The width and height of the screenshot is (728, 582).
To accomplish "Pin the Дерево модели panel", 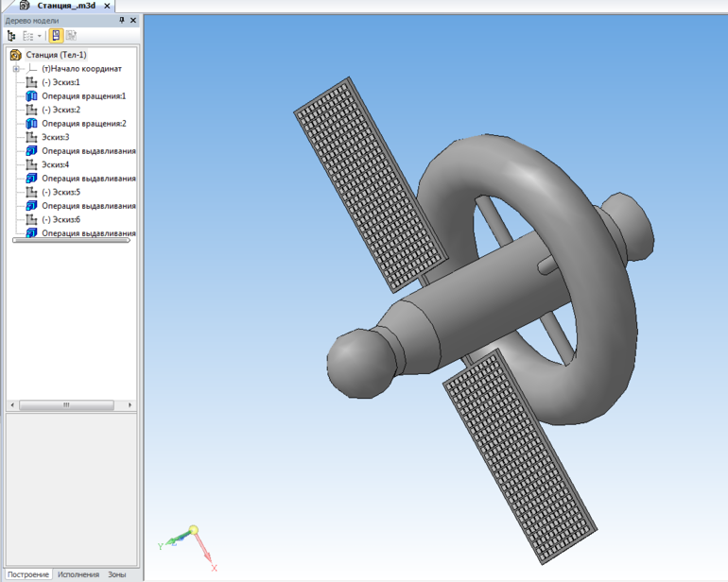I will pos(121,20).
